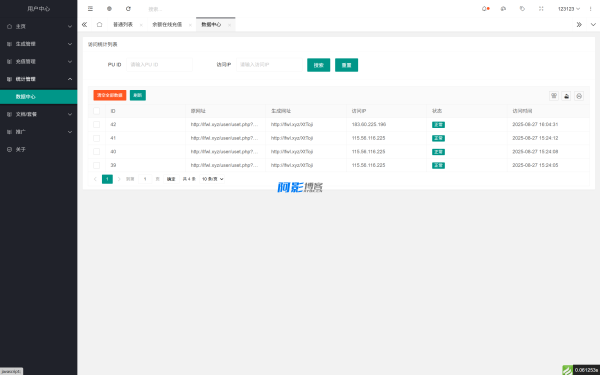
Task: Open the notification bell with red dot
Action: coord(485,8)
